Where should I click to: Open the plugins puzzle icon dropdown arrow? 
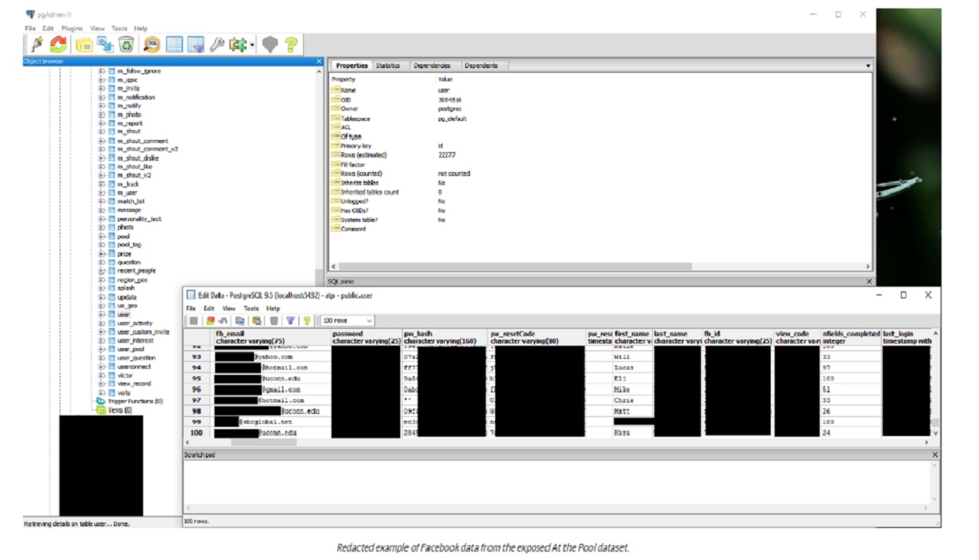[x=252, y=46]
